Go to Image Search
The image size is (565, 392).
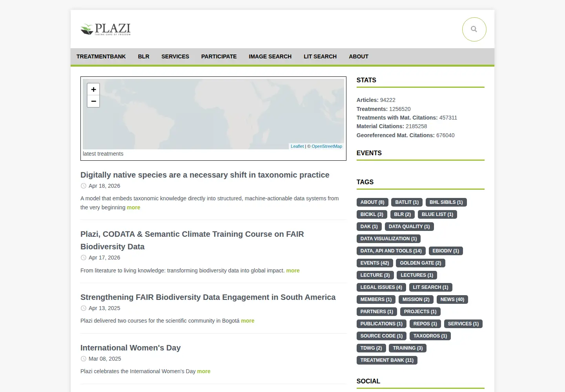click(x=270, y=56)
